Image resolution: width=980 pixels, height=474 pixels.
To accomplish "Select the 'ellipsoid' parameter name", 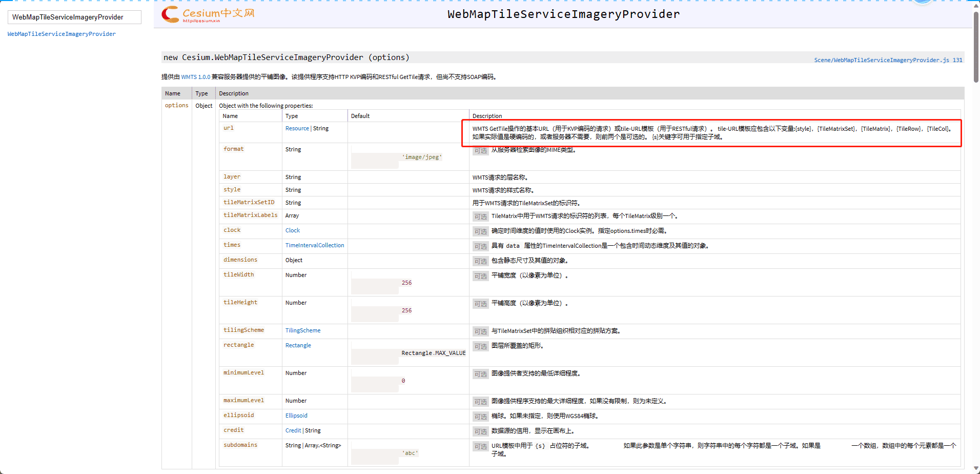I will click(x=239, y=415).
